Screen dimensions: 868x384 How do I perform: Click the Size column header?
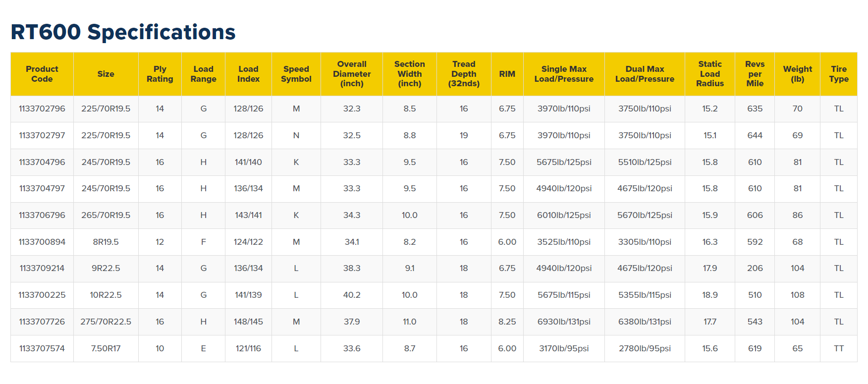tap(106, 74)
